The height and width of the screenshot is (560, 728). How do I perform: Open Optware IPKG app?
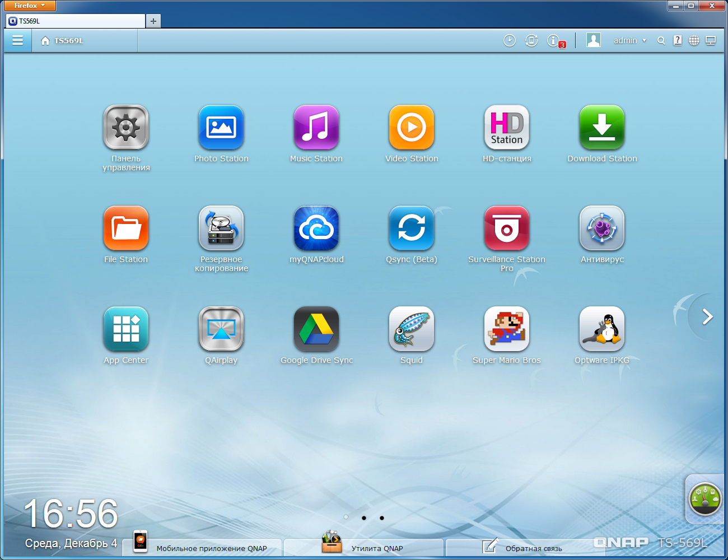pyautogui.click(x=602, y=329)
